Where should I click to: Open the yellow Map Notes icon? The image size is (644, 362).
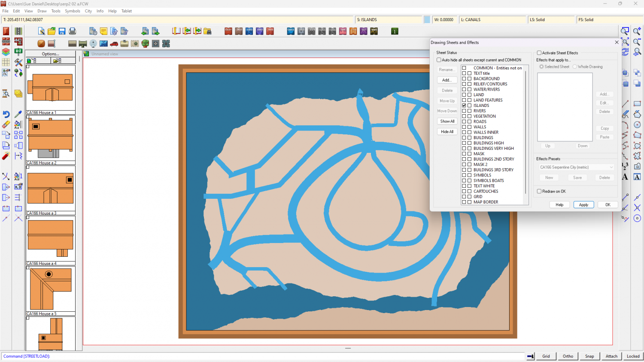pos(103,31)
